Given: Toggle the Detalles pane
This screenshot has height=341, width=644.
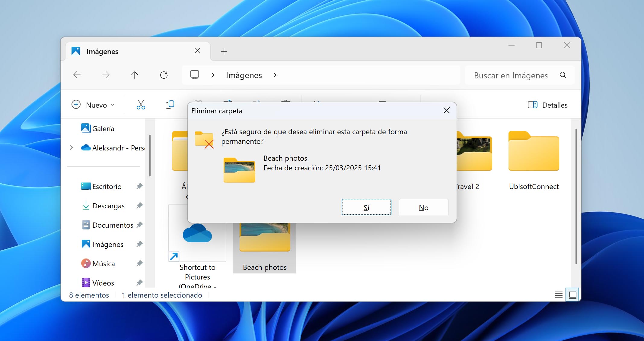Looking at the screenshot, I should (548, 105).
